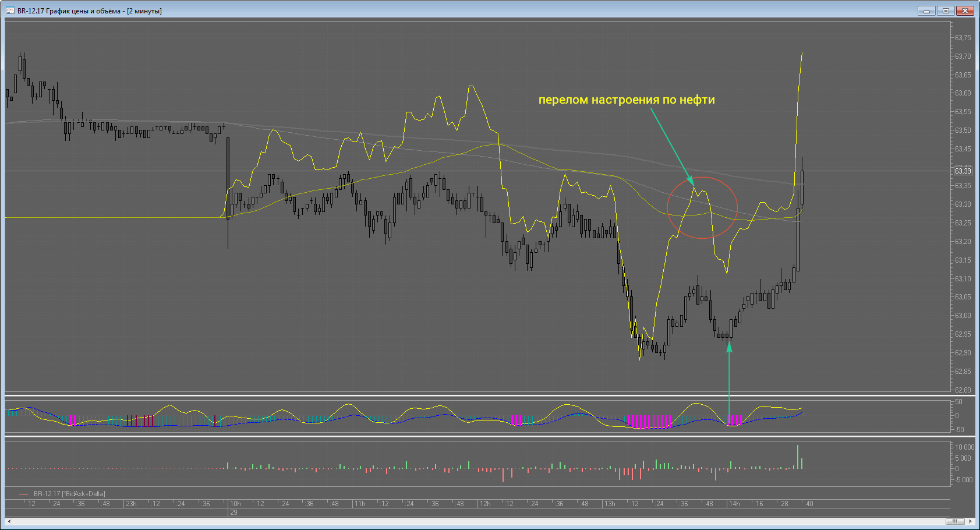Click the date label 29 under time axis
This screenshot has height=530, width=980.
(x=233, y=513)
